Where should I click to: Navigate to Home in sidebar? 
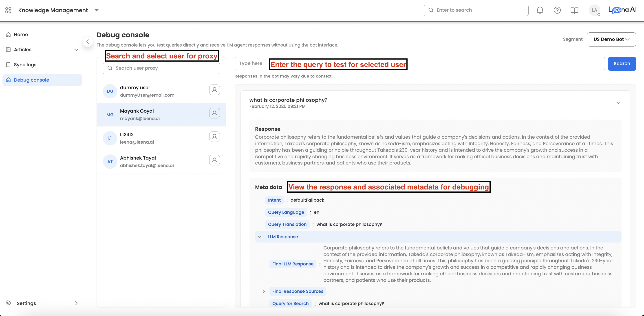tap(21, 35)
